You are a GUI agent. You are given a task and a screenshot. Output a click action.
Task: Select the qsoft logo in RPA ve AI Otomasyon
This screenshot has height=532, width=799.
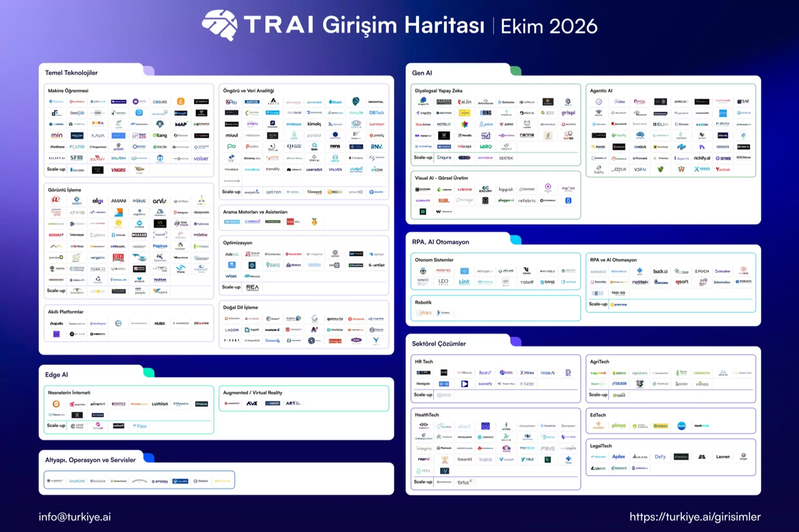[x=682, y=282]
